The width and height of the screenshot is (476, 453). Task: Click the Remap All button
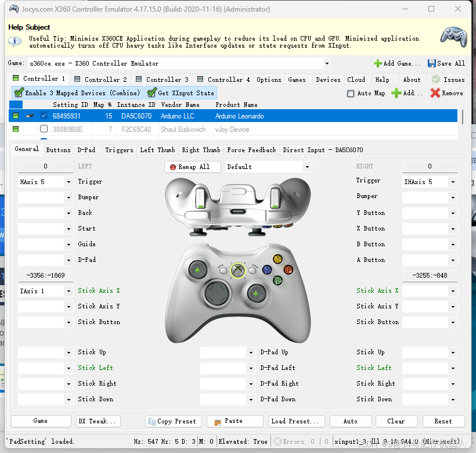(x=193, y=167)
